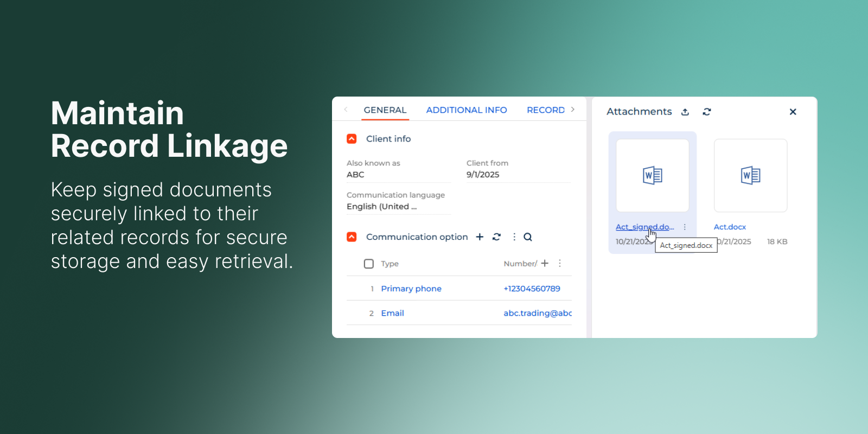Select the GENERAL tab
Image resolution: width=868 pixels, height=434 pixels.
click(x=385, y=110)
